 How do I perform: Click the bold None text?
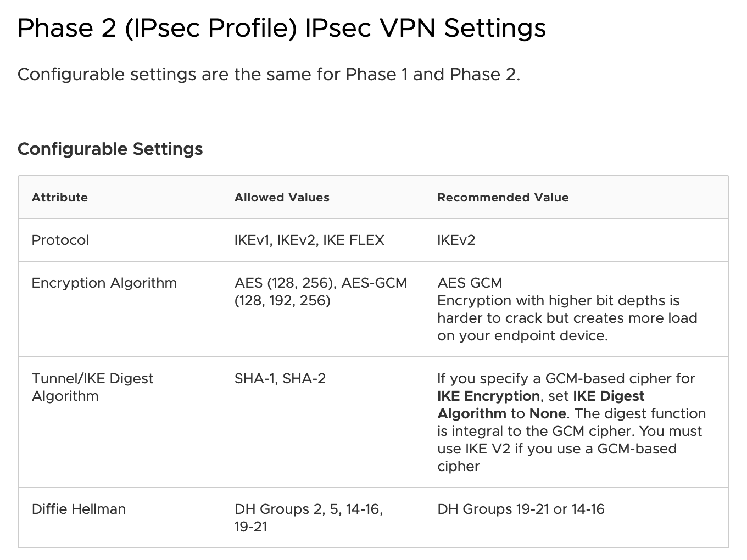pyautogui.click(x=548, y=413)
